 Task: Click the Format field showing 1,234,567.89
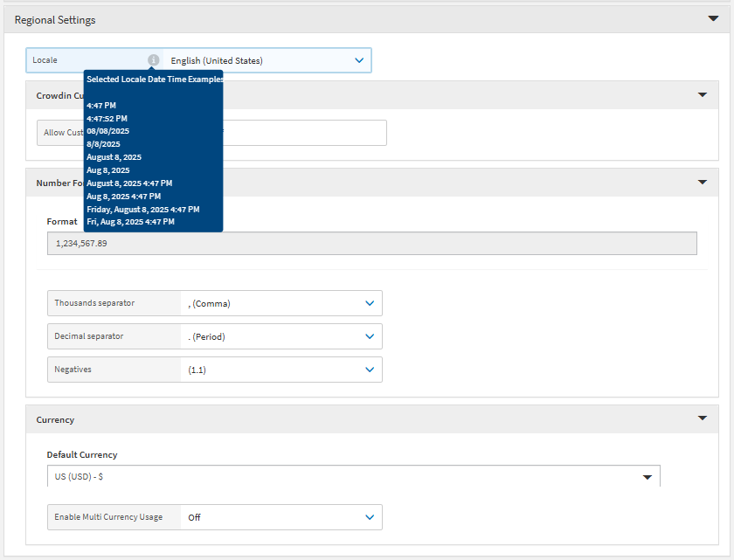pyautogui.click(x=371, y=244)
